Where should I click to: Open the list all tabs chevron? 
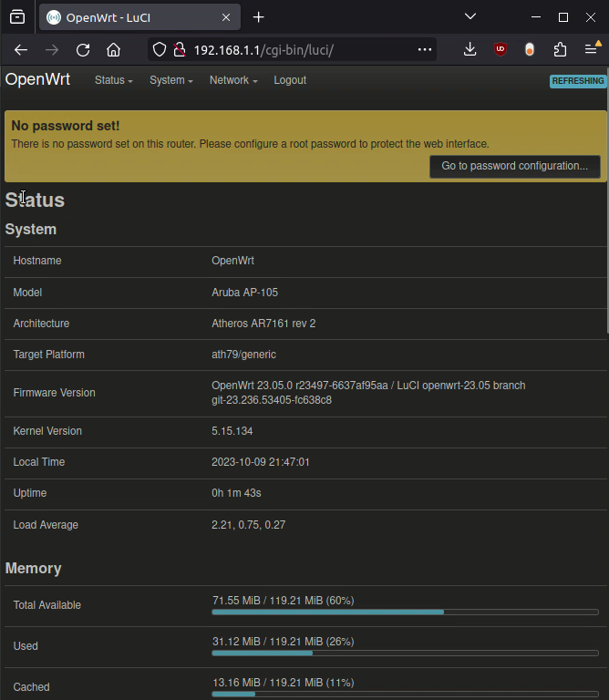pos(470,16)
